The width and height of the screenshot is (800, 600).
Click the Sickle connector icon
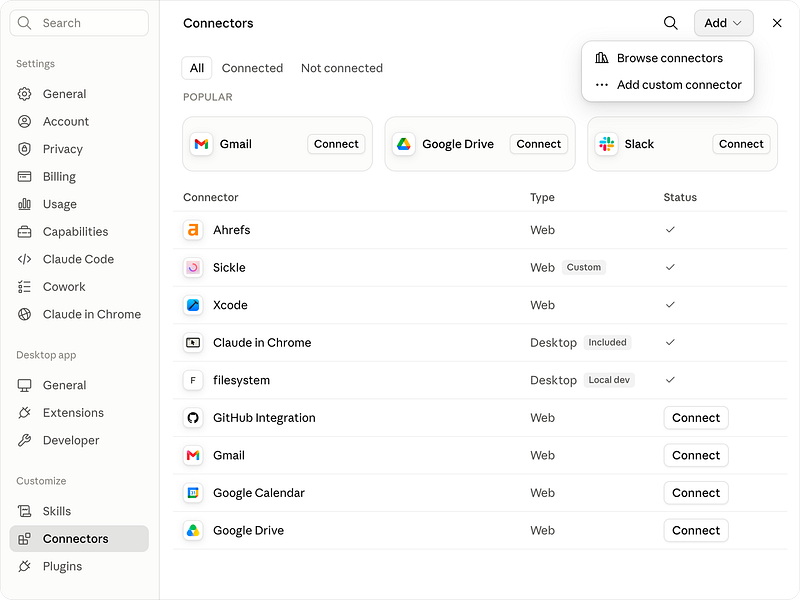[193, 267]
